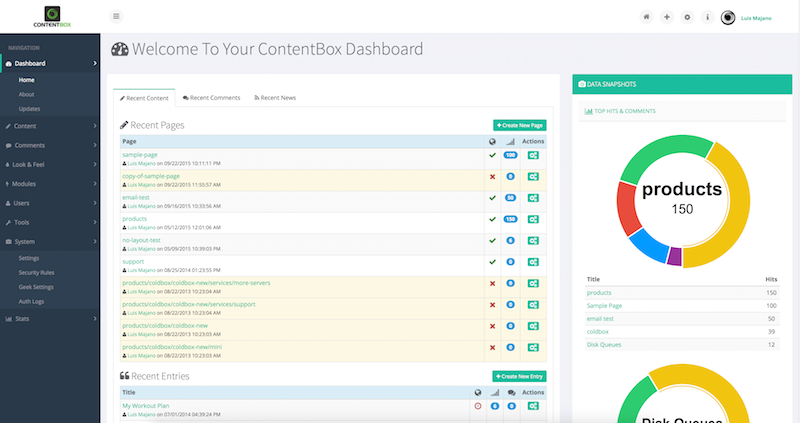Image resolution: width=800 pixels, height=423 pixels.
Task: Open the copy-of-sample-page link
Action: (151, 176)
